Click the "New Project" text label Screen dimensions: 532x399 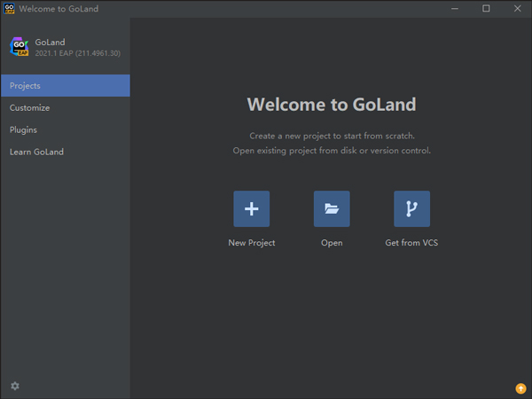(x=252, y=243)
